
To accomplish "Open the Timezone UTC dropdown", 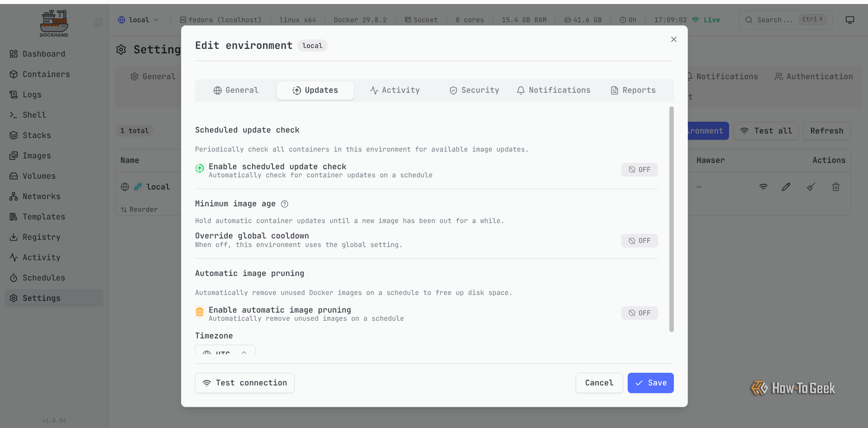I will (225, 351).
